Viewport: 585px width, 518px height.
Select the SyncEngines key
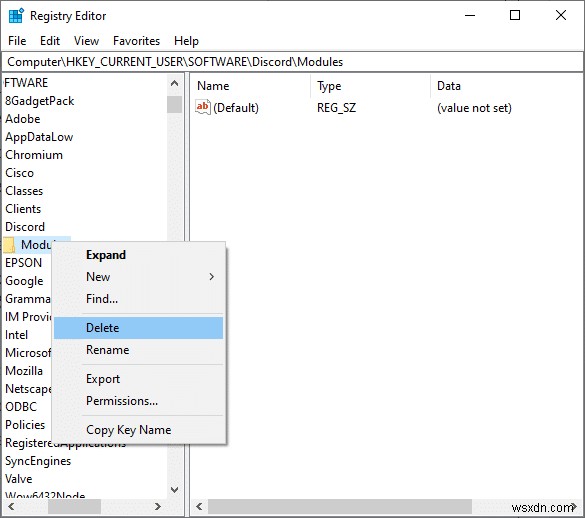coord(38,461)
